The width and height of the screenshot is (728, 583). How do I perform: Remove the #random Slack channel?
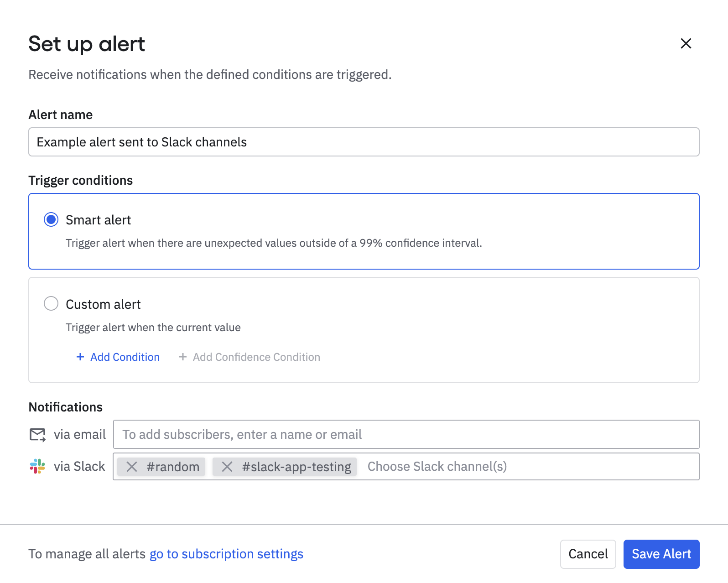click(x=132, y=467)
